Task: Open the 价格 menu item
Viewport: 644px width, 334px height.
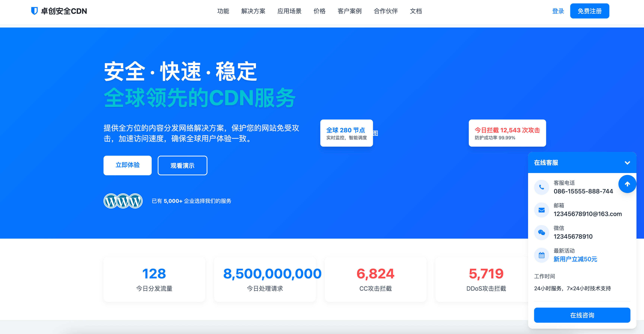Action: pos(320,11)
